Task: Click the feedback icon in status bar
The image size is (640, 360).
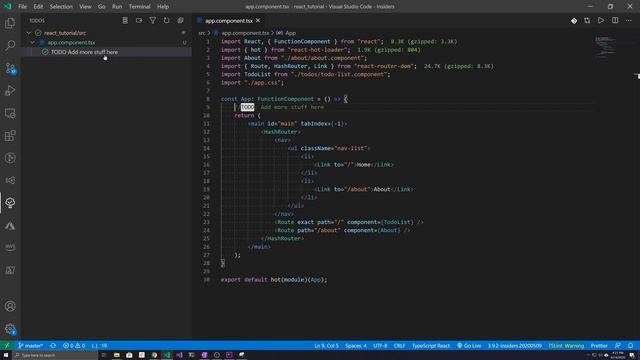Action: 618,346
